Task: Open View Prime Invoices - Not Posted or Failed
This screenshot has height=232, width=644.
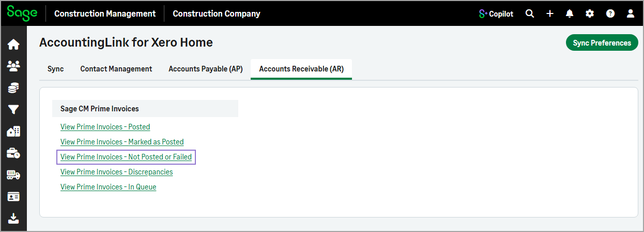Action: [126, 157]
